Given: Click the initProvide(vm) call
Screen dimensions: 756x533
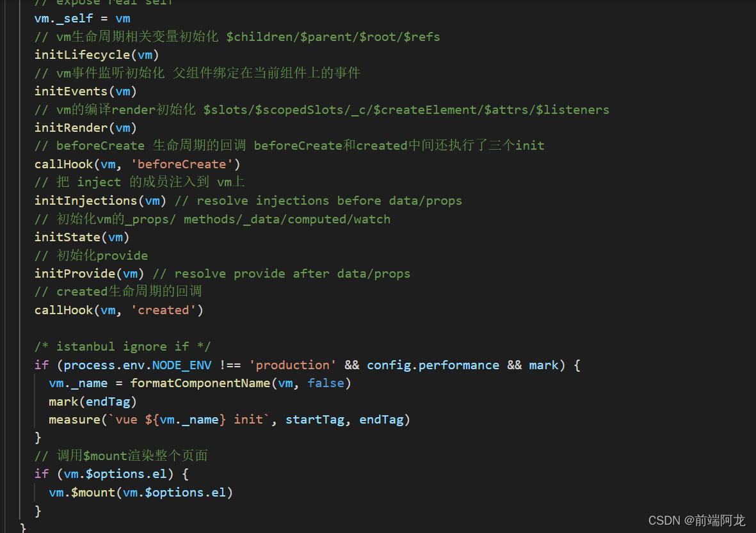Looking at the screenshot, I should point(89,274).
